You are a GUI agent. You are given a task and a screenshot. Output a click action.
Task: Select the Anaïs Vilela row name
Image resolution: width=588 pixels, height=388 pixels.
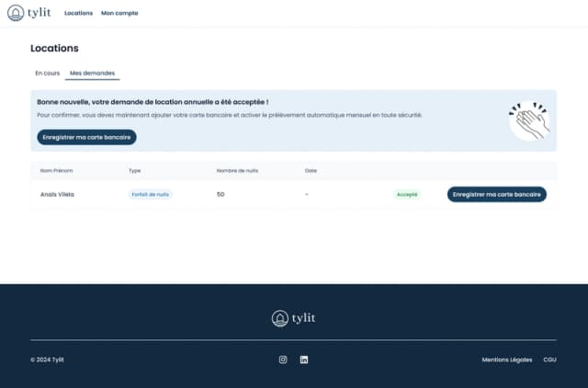pos(56,195)
